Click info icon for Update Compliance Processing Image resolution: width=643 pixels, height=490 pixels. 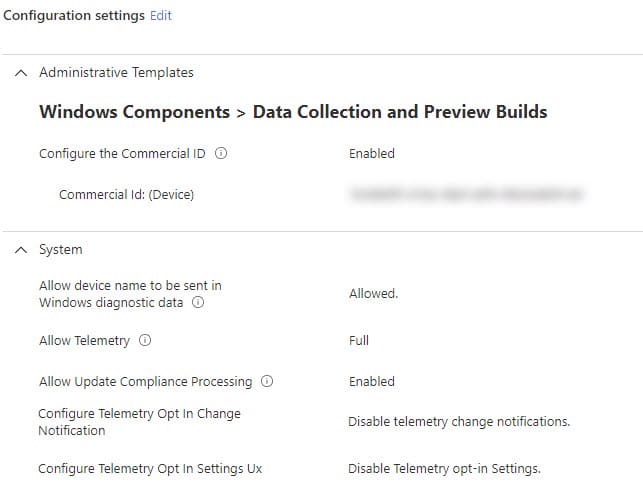(x=267, y=381)
